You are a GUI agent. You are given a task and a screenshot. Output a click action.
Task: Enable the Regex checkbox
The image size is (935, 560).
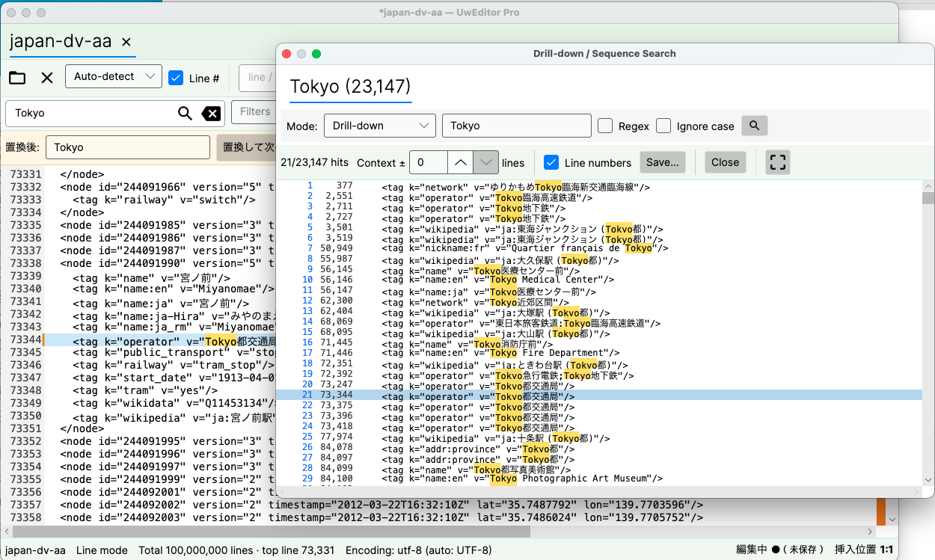point(605,126)
